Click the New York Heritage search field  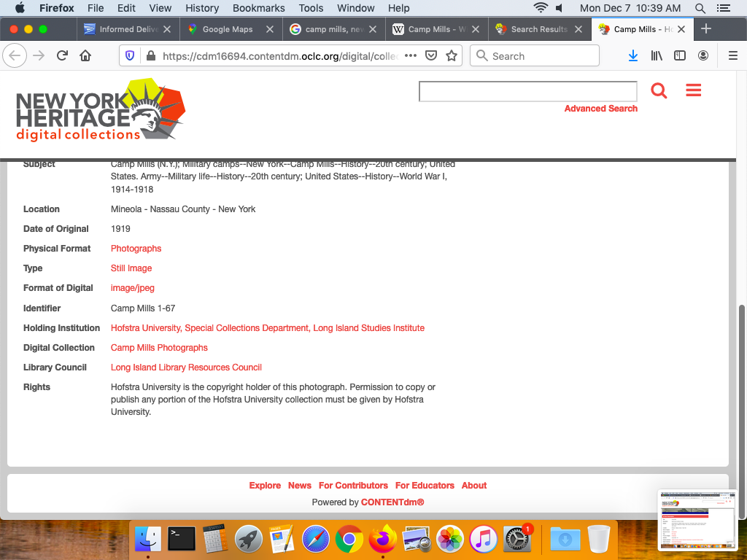(527, 91)
